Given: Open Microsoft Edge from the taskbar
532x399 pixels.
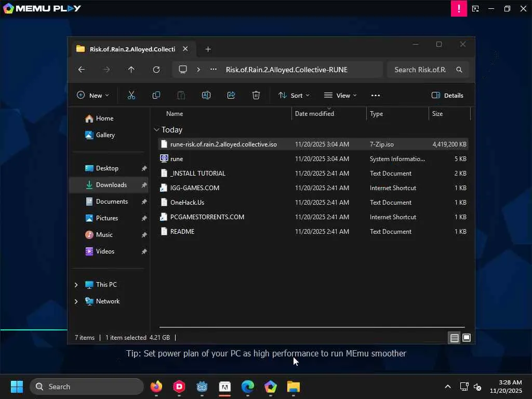Looking at the screenshot, I should 248,387.
